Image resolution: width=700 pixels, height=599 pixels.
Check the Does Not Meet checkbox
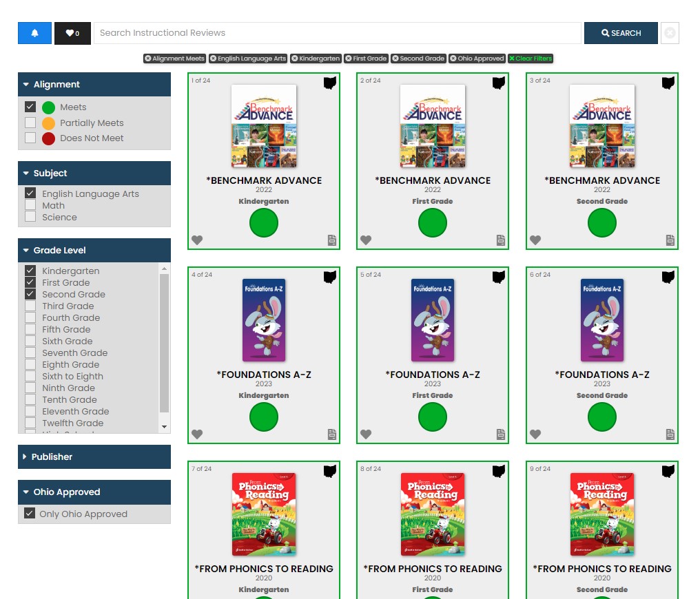(x=30, y=138)
